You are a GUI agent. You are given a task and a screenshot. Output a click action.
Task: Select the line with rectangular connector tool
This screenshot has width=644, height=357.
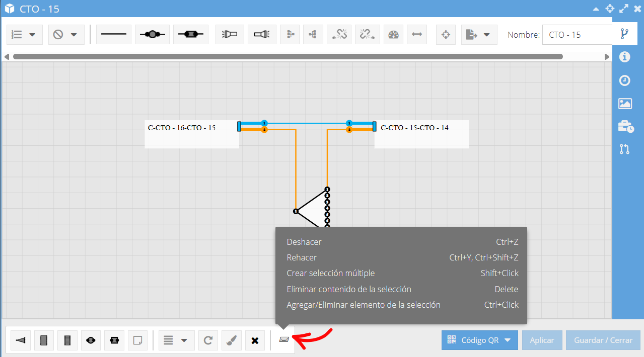tap(191, 35)
